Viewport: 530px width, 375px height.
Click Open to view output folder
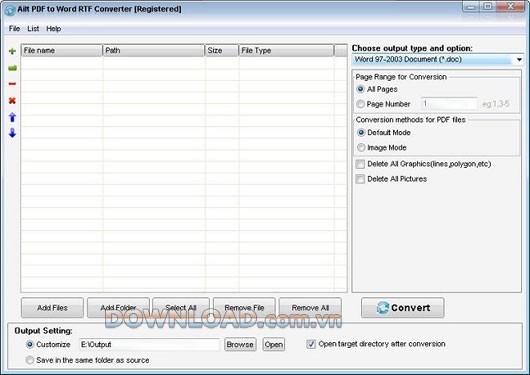(x=274, y=345)
